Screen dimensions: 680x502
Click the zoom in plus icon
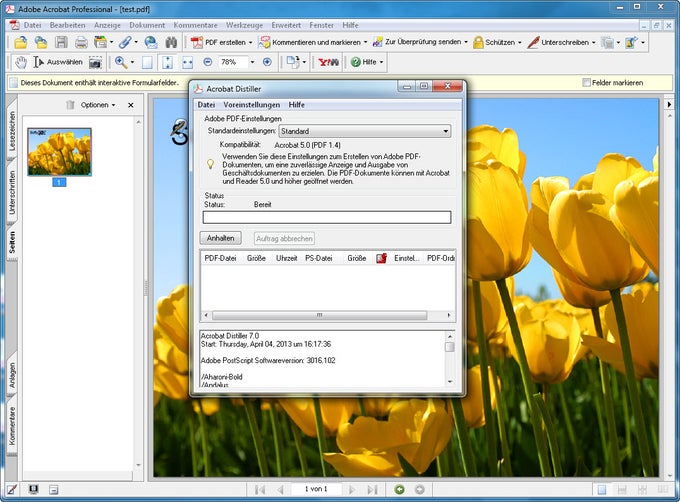tap(267, 62)
